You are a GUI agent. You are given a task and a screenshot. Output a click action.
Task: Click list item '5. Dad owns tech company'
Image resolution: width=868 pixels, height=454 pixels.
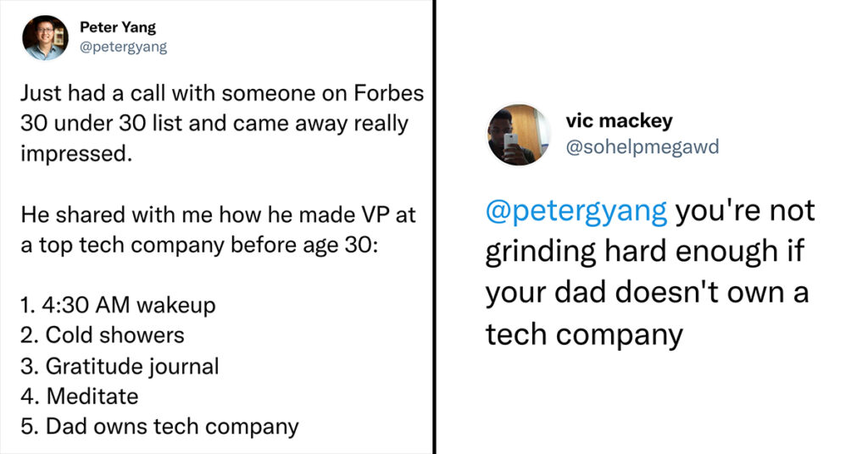pos(159,427)
